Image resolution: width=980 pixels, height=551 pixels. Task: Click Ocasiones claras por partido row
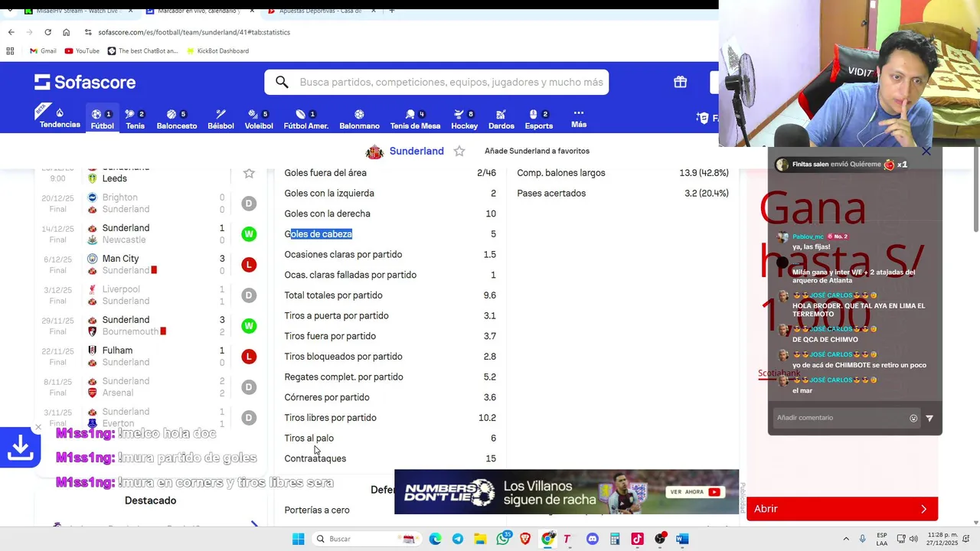[390, 254]
